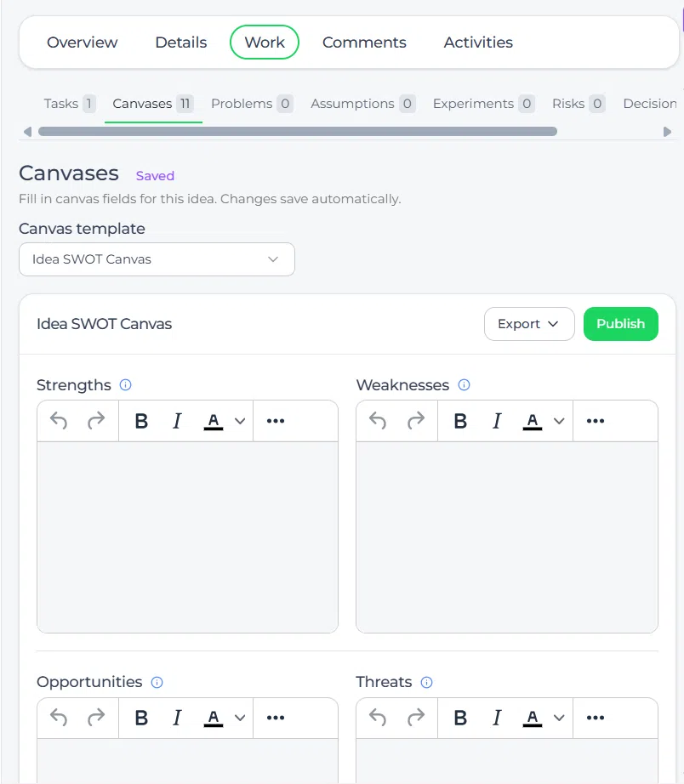Undo in the Strengths editor
The width and height of the screenshot is (684, 784).
point(59,421)
